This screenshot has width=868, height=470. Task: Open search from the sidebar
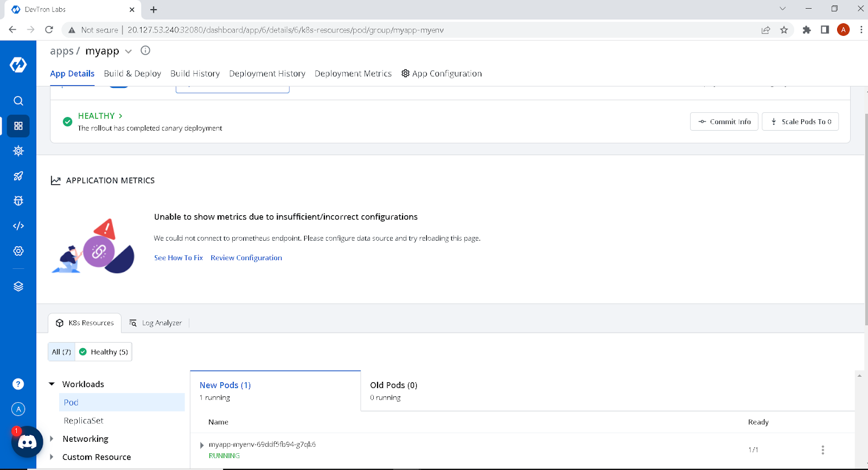coord(18,101)
